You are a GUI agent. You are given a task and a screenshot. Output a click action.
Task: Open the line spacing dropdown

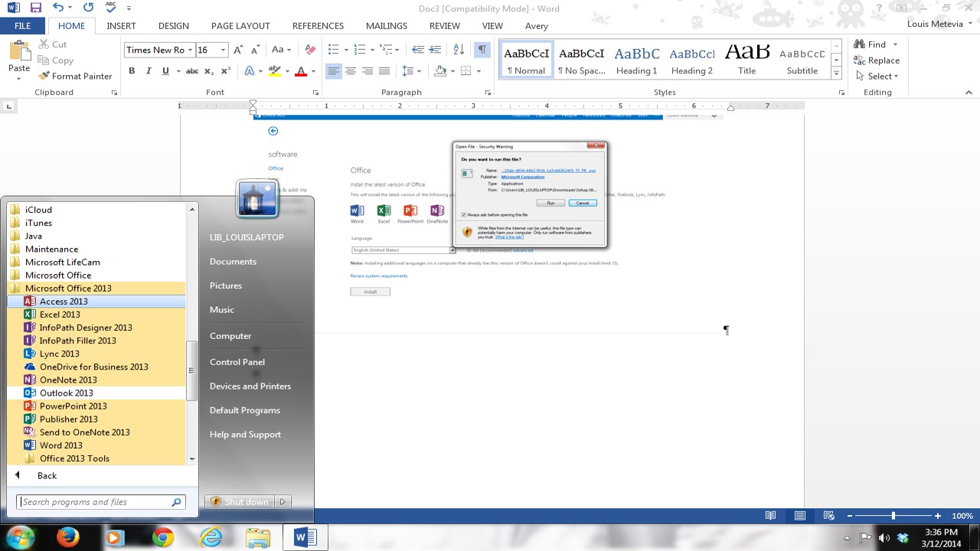point(412,71)
